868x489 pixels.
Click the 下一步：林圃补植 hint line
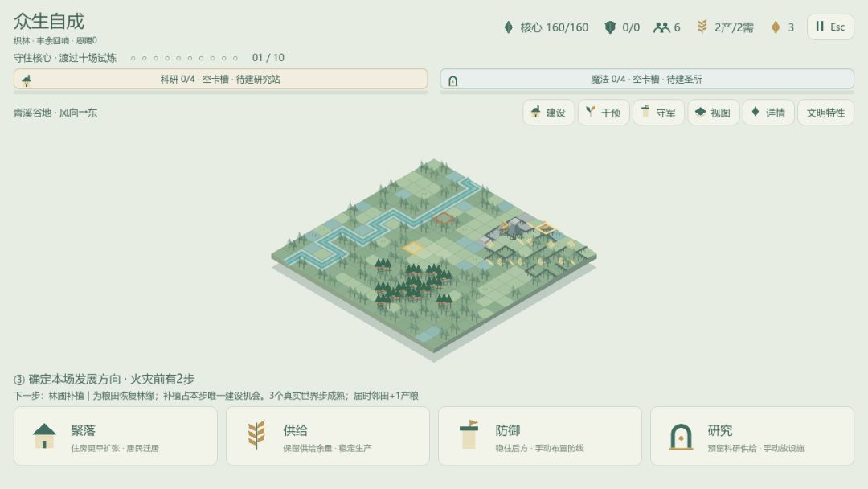[216, 396]
